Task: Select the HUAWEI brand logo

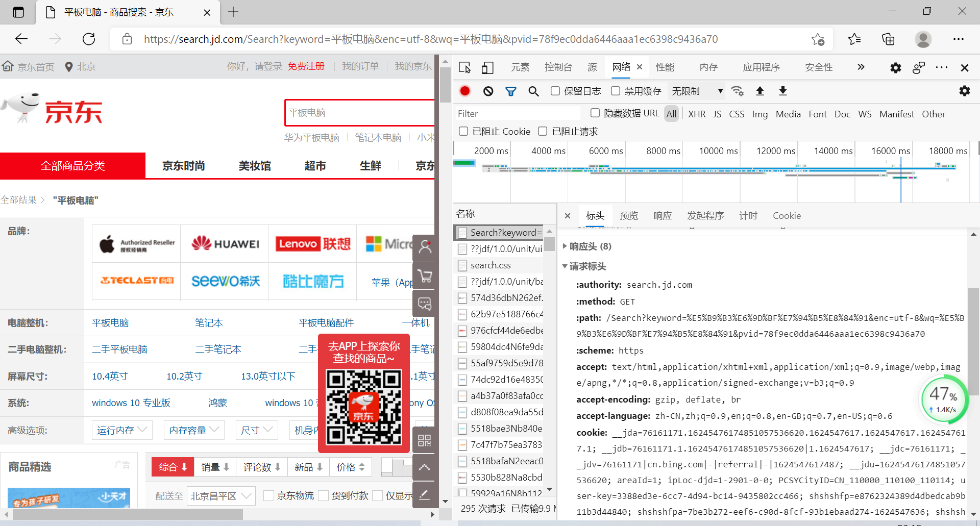Action: tap(225, 244)
